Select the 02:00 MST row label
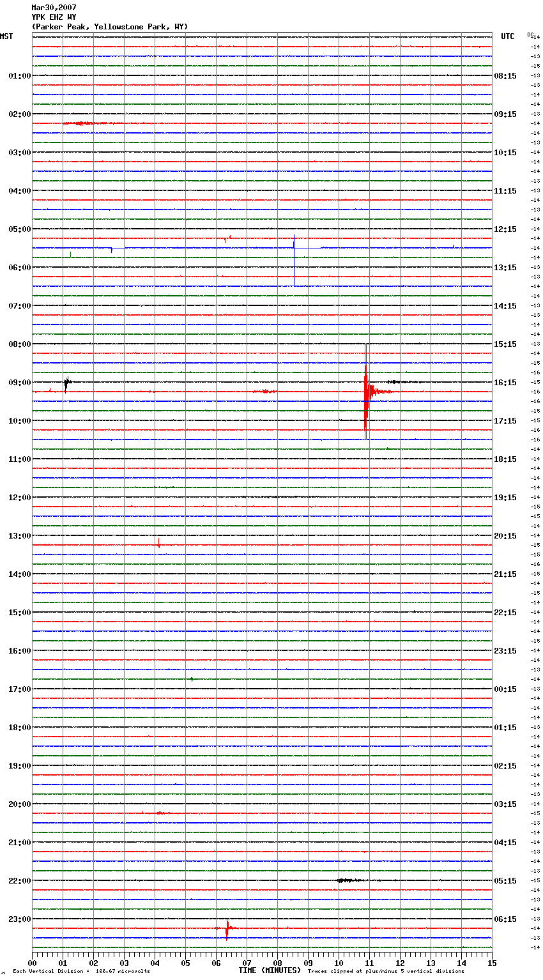 tap(20, 114)
